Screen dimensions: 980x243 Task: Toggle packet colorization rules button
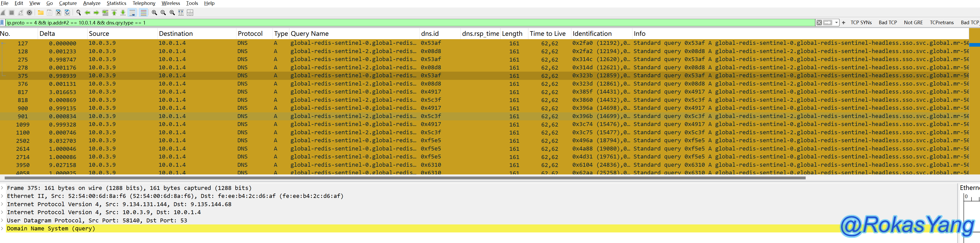143,13
